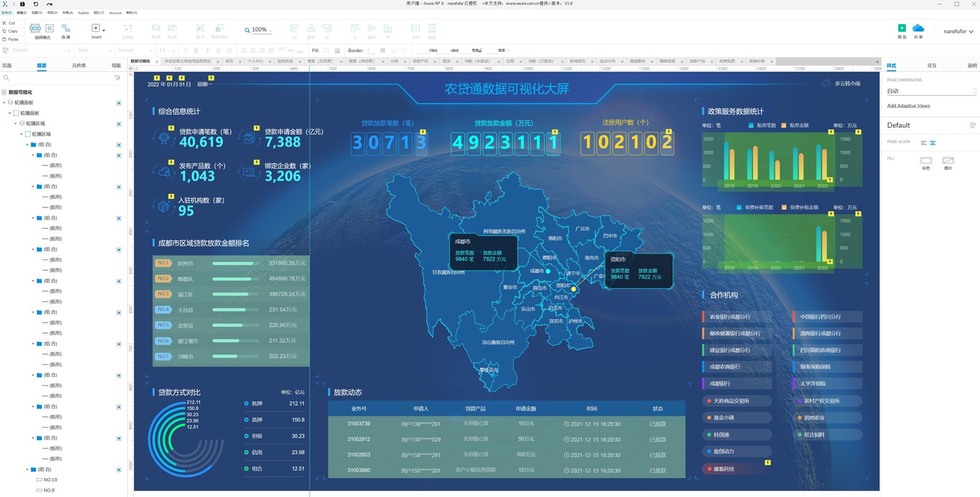980x497 pixels.
Task: Collapse the top 轮播面板 tree node
Action: coord(4,103)
